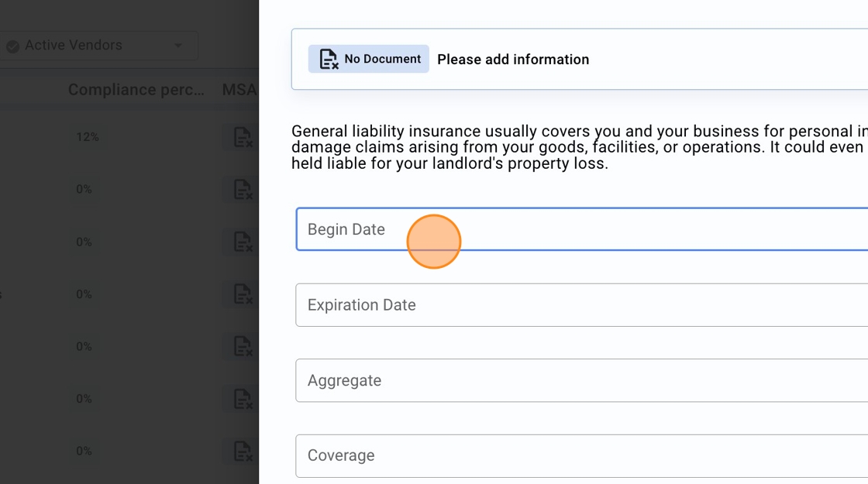Screen dimensions: 868x484
Task: Click the document-missing icon in No Document badge
Action: [329, 59]
